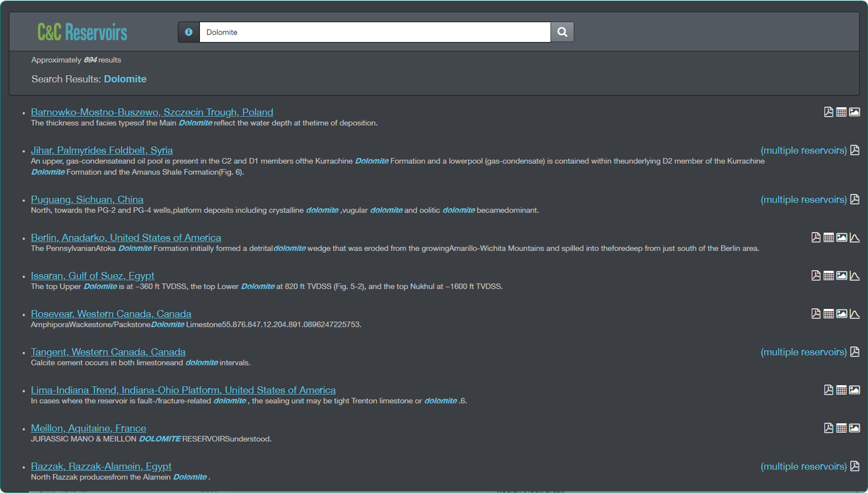This screenshot has height=493, width=868.
Task: Open chart icon for Berlin, Anadarko result
Action: point(854,238)
